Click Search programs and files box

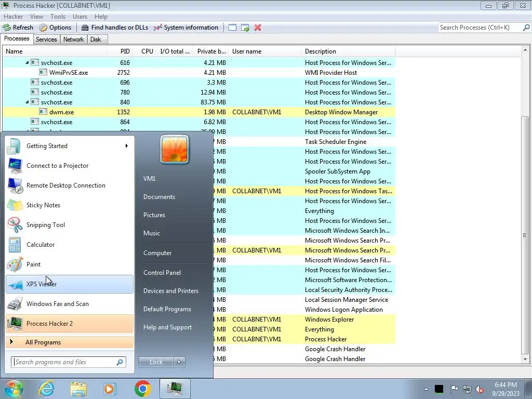pyautogui.click(x=68, y=362)
